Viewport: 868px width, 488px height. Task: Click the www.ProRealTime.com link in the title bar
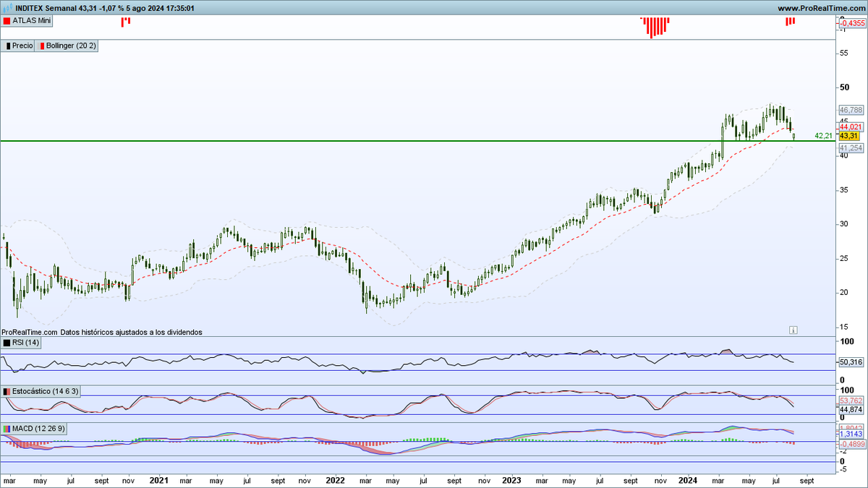pyautogui.click(x=821, y=7)
